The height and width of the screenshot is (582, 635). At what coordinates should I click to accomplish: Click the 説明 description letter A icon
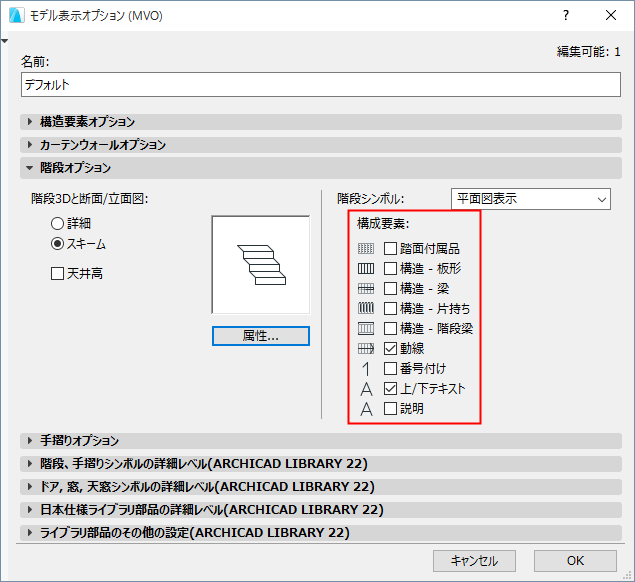pyautogui.click(x=366, y=409)
